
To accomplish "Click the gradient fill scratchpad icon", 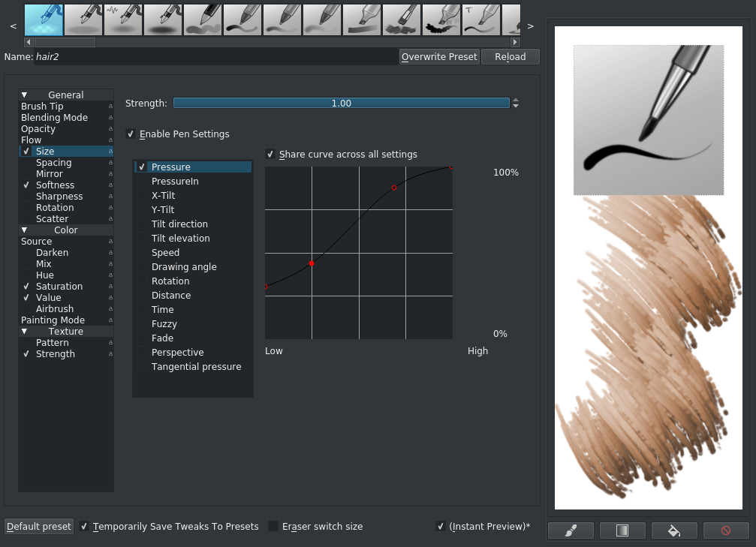I will pos(622,530).
